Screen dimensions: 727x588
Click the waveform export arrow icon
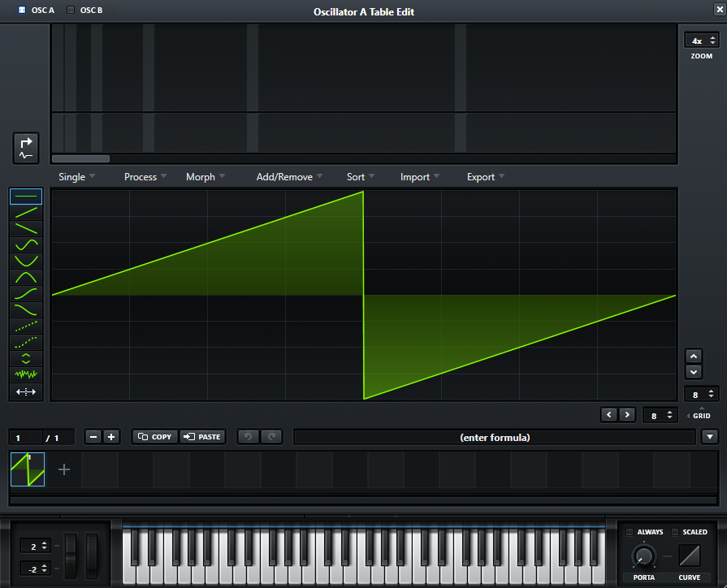[x=26, y=148]
